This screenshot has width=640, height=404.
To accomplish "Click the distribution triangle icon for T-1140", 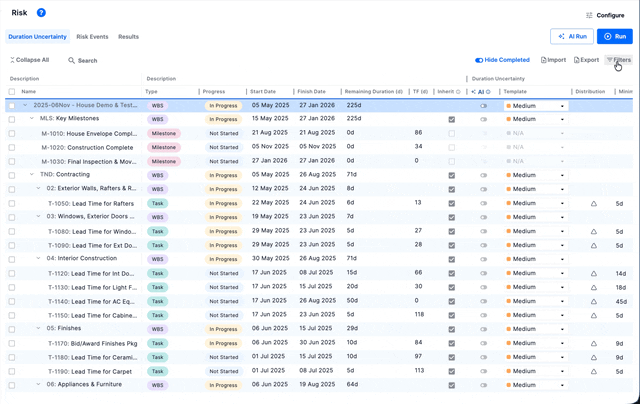I will [593, 301].
